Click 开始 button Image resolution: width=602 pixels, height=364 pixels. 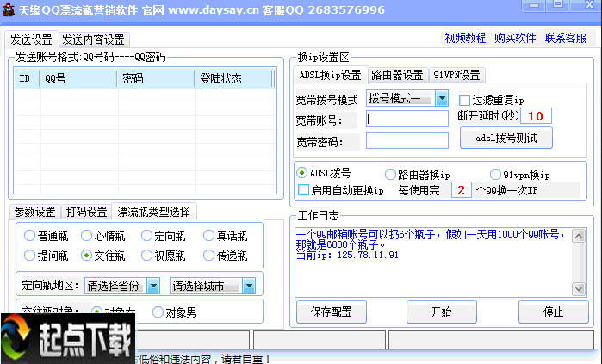coord(442,312)
